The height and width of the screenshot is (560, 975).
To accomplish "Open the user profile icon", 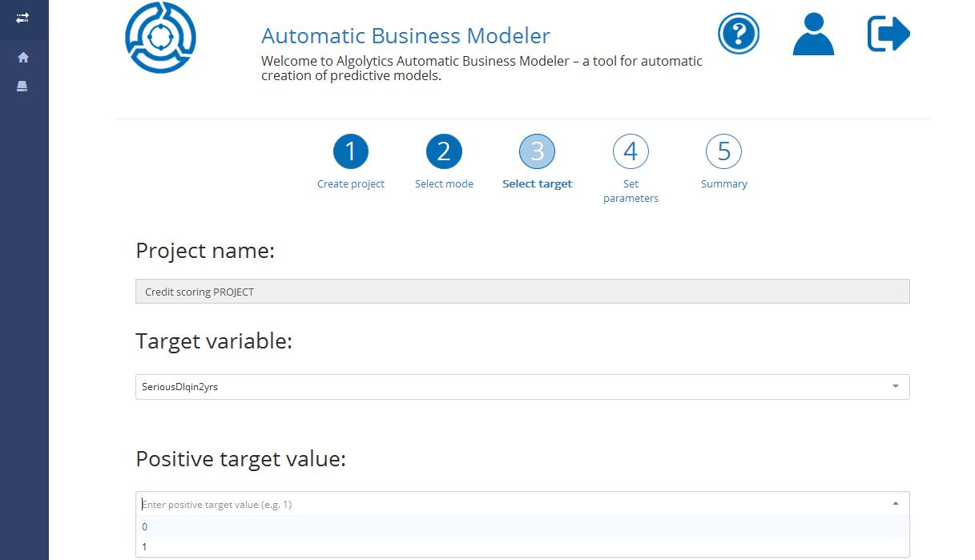I will click(x=813, y=34).
